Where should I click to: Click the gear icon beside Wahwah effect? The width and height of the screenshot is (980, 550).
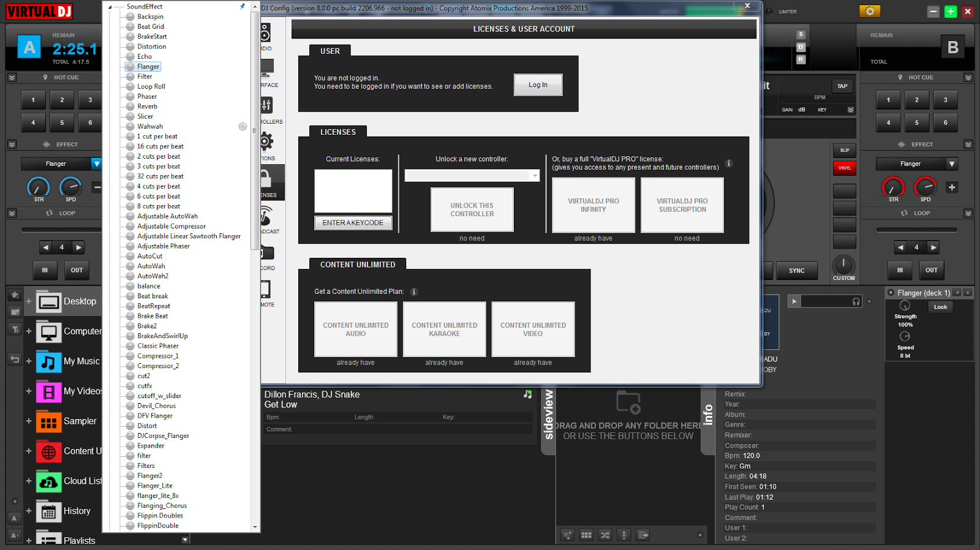coord(243,127)
